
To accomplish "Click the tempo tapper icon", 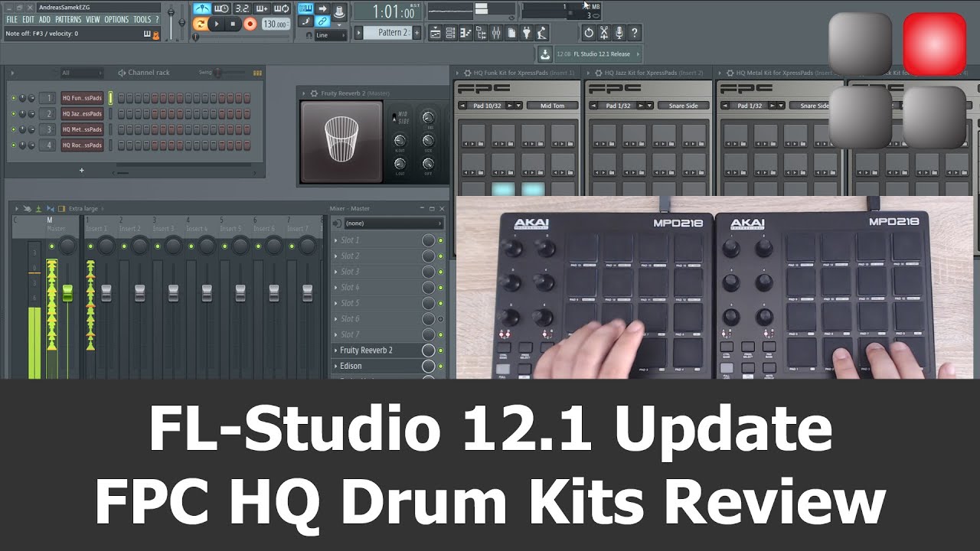I will click(x=542, y=33).
